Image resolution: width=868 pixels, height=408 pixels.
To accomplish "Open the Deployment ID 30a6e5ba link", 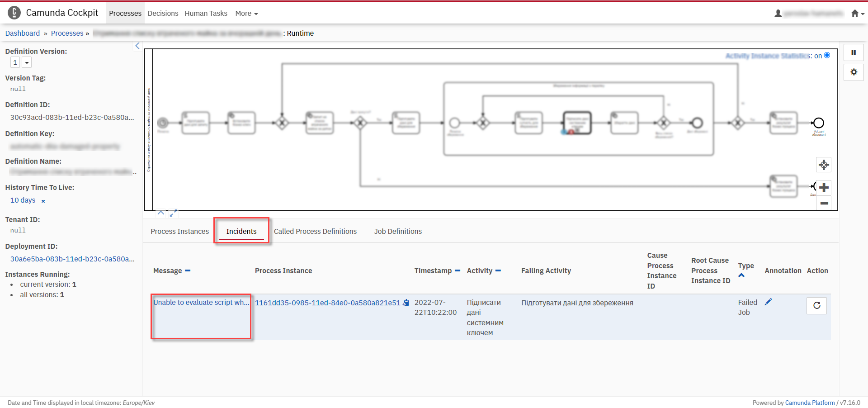I will point(72,259).
